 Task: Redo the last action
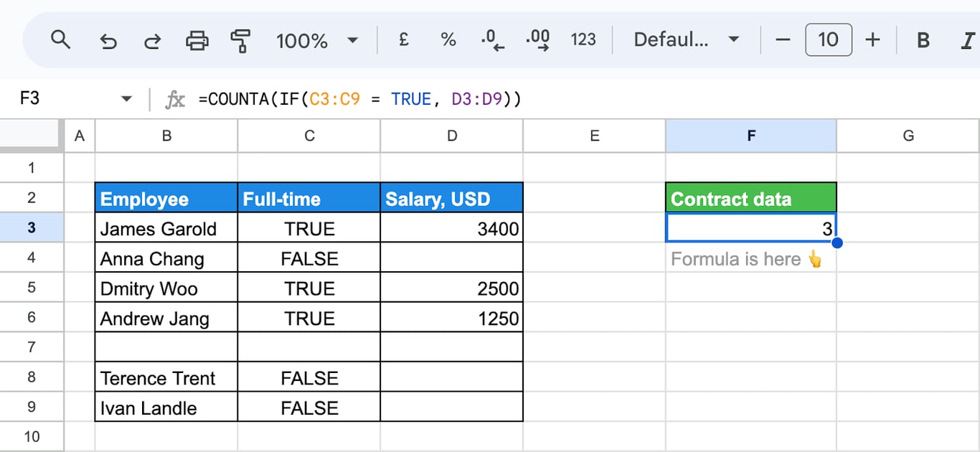[152, 40]
